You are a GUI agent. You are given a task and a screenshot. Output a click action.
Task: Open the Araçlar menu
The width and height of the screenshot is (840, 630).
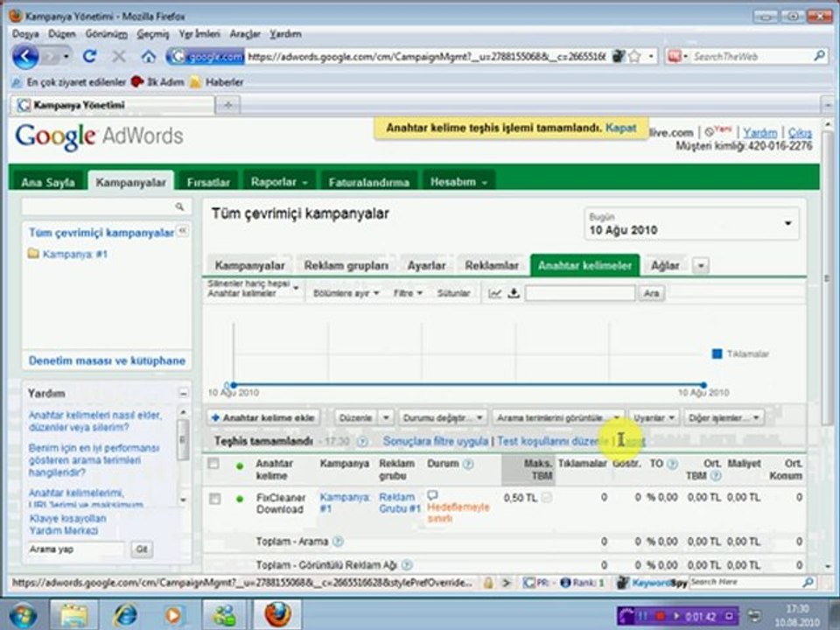pos(245,34)
